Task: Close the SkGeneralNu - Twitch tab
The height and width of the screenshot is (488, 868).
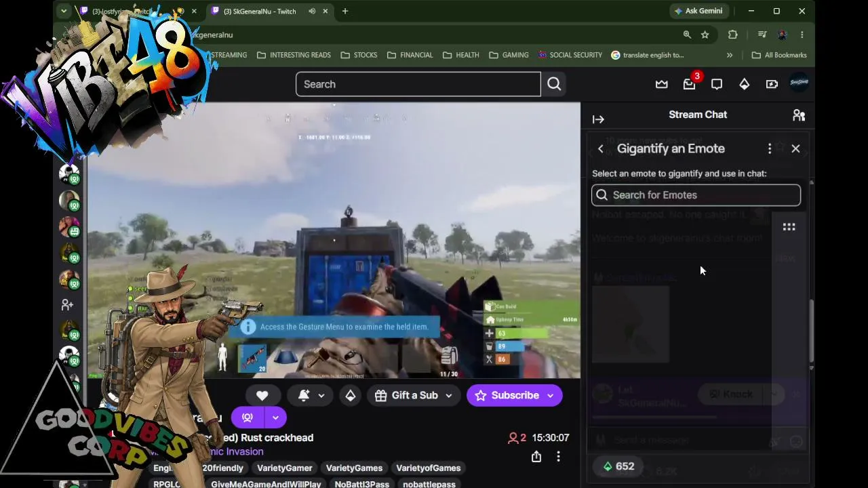Action: (x=325, y=11)
